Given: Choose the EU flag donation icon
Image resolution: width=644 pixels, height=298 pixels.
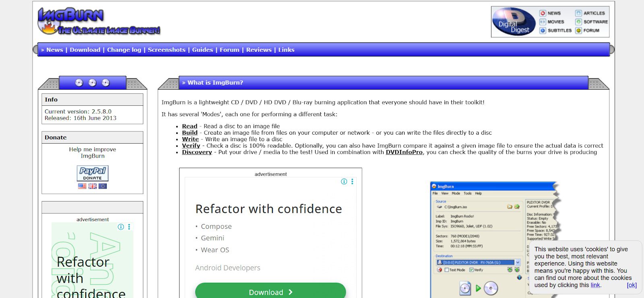Looking at the screenshot, I should click(103, 186).
